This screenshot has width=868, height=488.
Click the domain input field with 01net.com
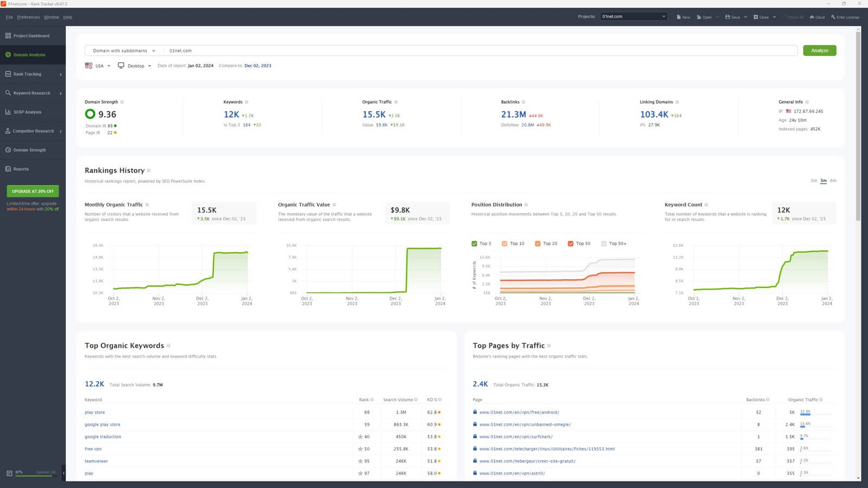click(x=480, y=50)
